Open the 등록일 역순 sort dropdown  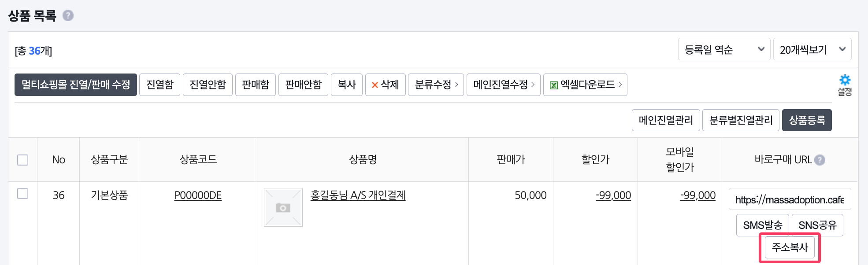click(723, 49)
